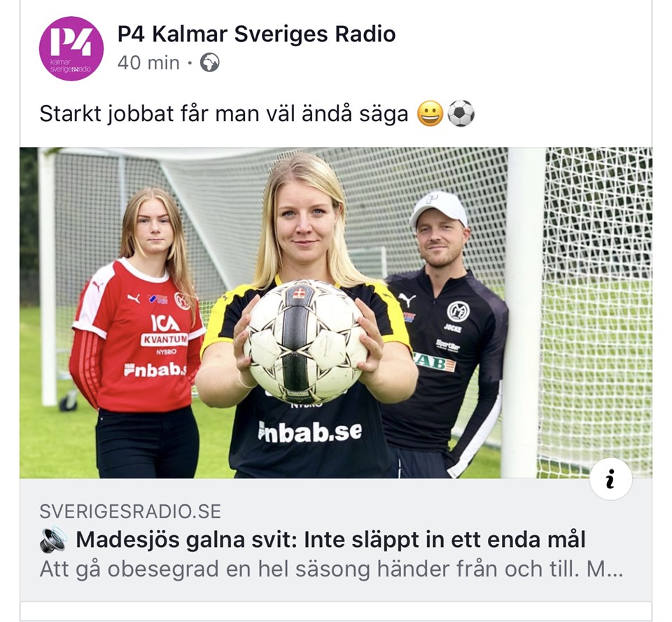Open the article photo of three footballers
The image size is (672, 622).
click(336, 312)
